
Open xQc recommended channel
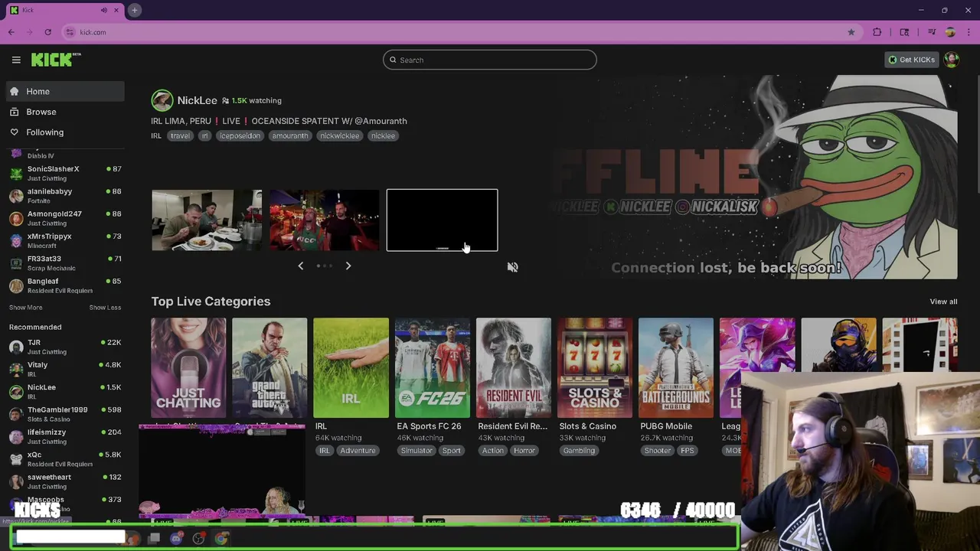pyautogui.click(x=65, y=458)
